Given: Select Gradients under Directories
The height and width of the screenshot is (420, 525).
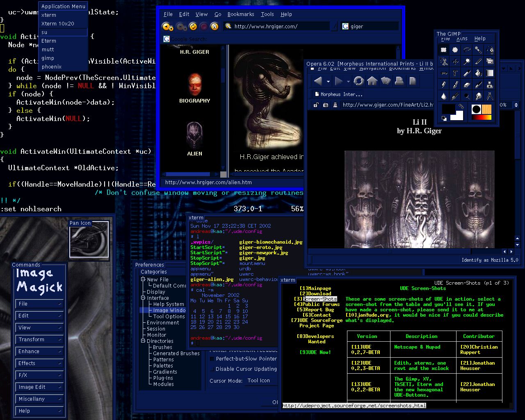Looking at the screenshot, I should tap(165, 372).
